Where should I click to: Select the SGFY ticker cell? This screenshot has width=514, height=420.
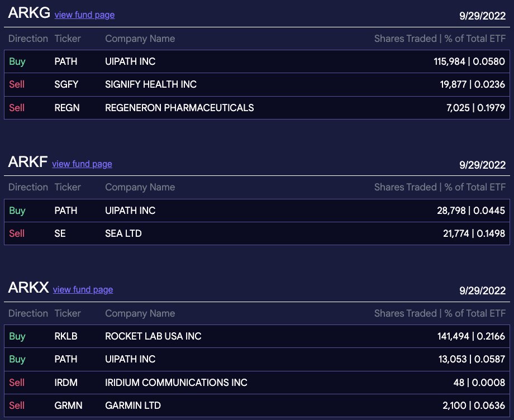(66, 84)
